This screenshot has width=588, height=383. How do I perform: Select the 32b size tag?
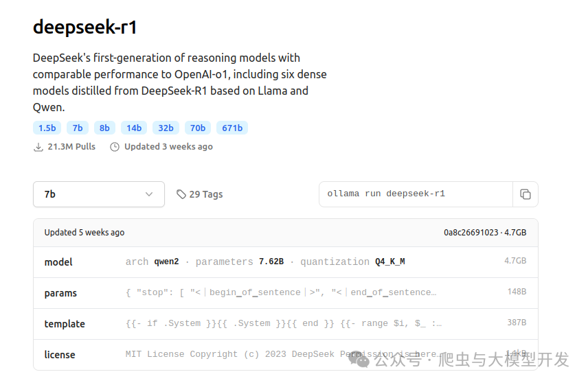(166, 128)
